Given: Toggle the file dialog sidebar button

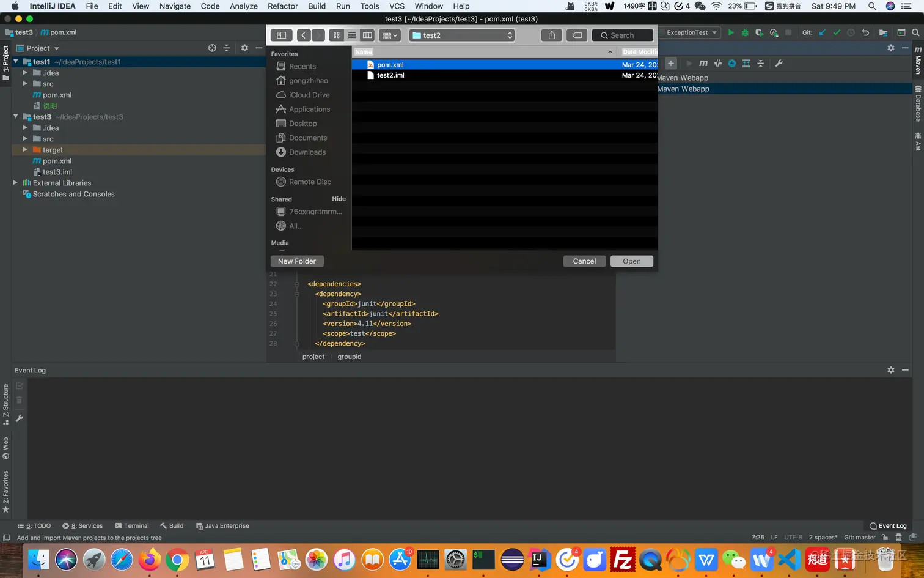Looking at the screenshot, I should [x=282, y=35].
